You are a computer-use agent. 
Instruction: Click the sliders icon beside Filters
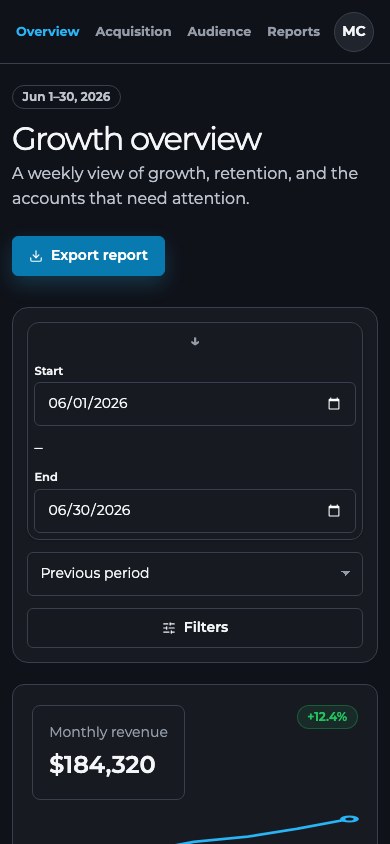click(x=169, y=628)
